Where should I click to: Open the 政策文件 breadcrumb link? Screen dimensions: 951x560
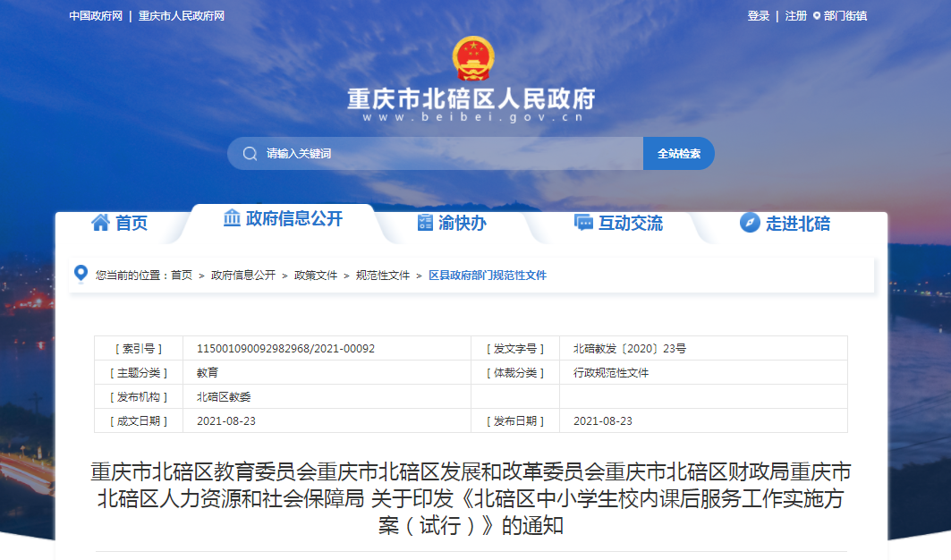[x=316, y=276]
